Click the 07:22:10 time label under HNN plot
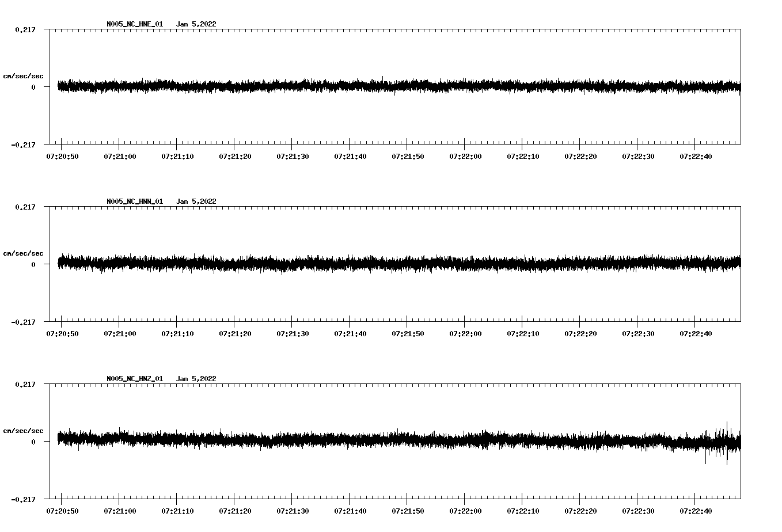The height and width of the screenshot is (532, 782). [x=523, y=333]
